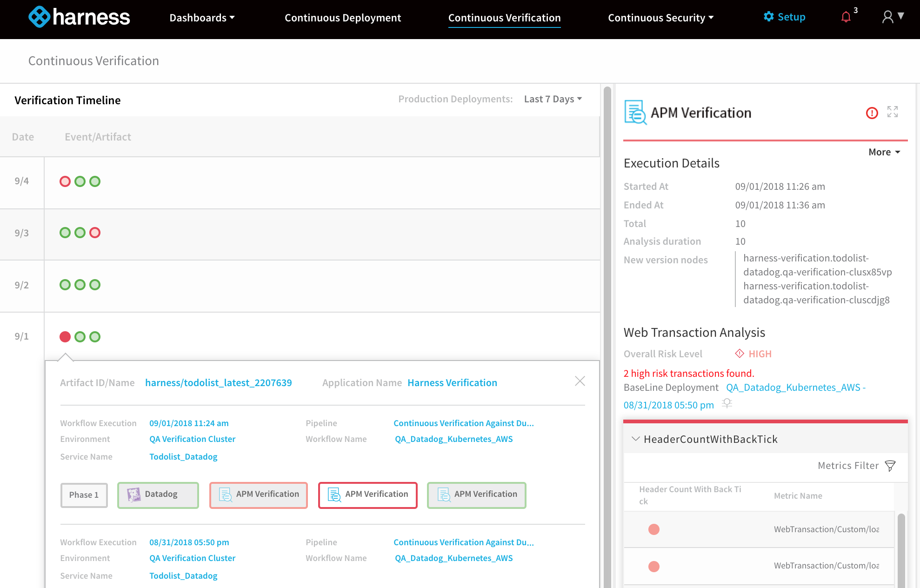The image size is (920, 588).
Task: Select the filled red marker on 9/1
Action: [x=65, y=337]
